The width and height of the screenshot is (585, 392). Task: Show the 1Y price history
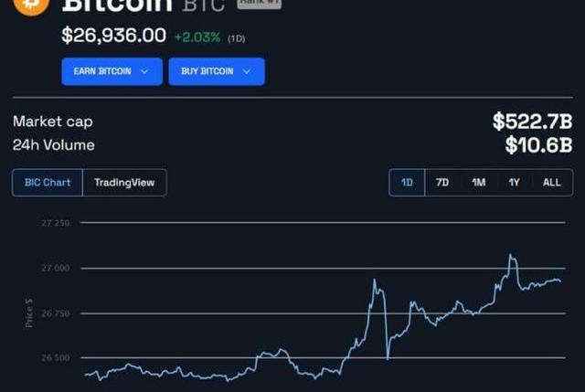point(515,183)
